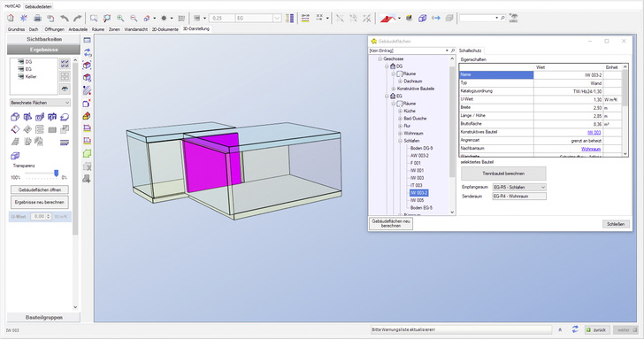This screenshot has width=644, height=340.
Task: Click the red roof icon in the toolbar
Action: [387, 18]
